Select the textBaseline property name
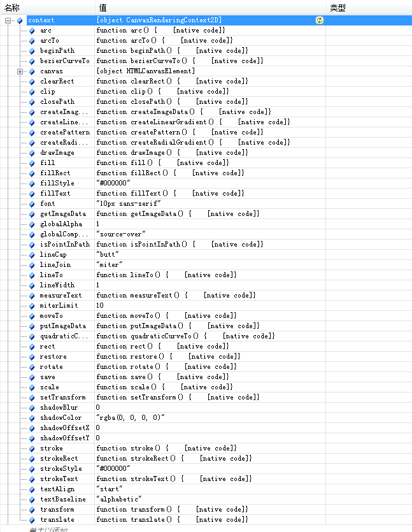Image resolution: width=412 pixels, height=532 pixels. coord(63,499)
